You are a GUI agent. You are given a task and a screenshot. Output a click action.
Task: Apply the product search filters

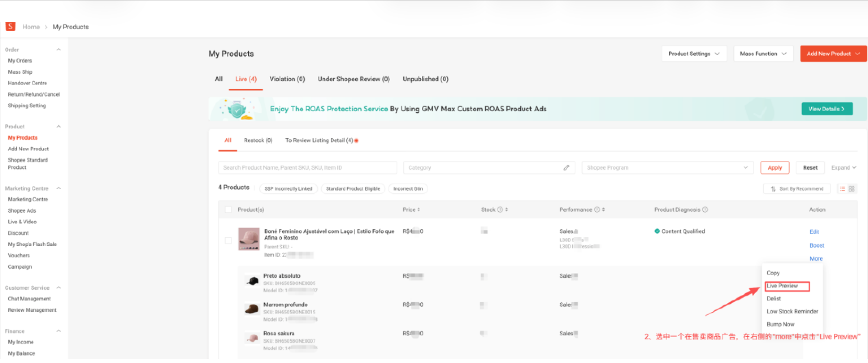pos(775,167)
